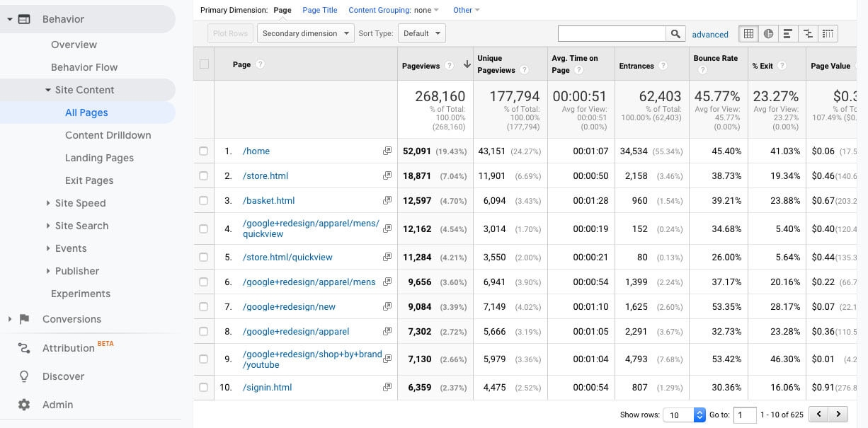Image resolution: width=868 pixels, height=428 pixels.
Task: Open the Sort Type Default dropdown
Action: coord(421,33)
